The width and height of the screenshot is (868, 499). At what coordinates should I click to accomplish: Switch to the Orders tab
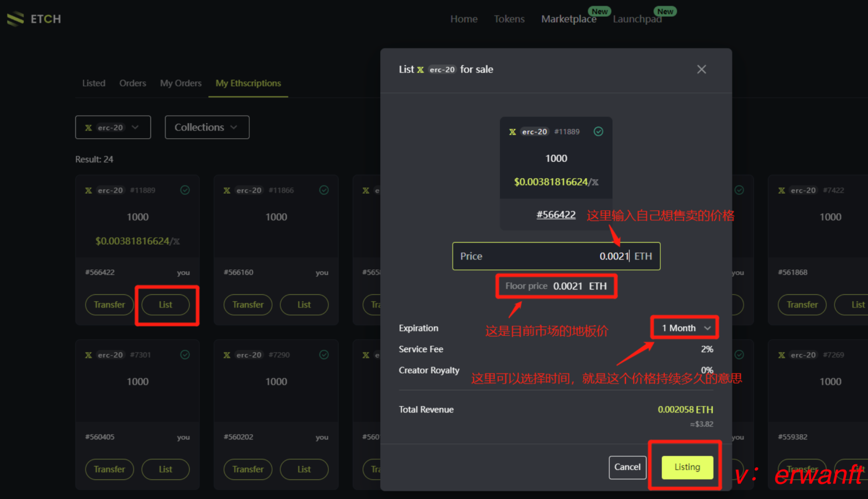(x=133, y=83)
